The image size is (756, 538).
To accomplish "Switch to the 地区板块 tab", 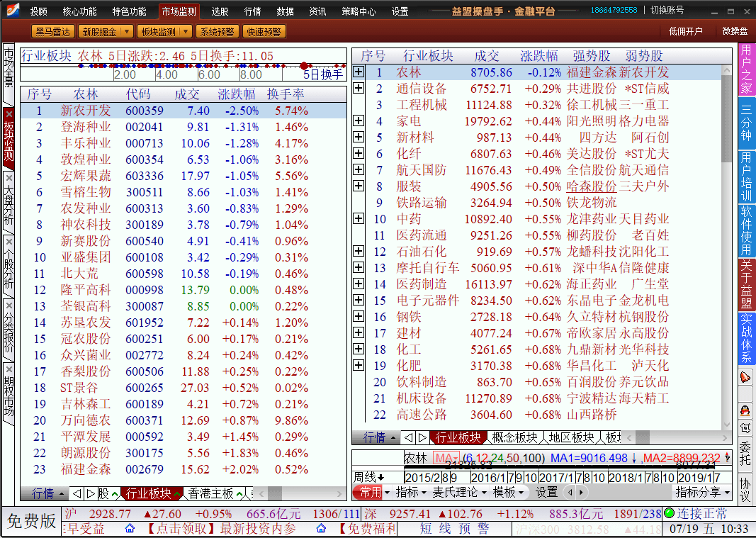I will [x=571, y=437].
